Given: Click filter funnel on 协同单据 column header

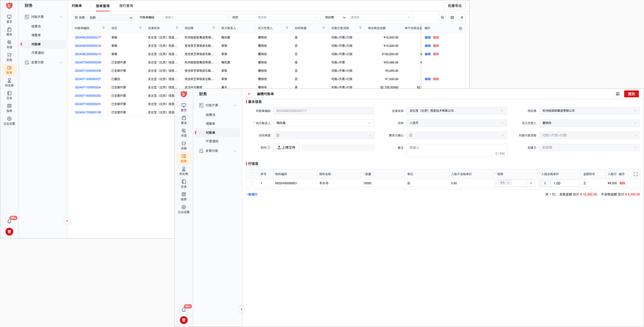Looking at the screenshot, I should [x=324, y=28].
